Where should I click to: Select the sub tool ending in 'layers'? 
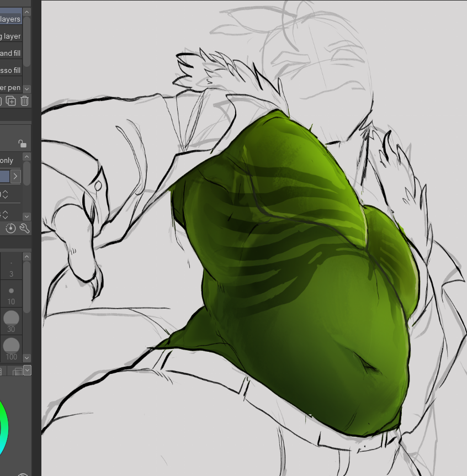[10, 17]
